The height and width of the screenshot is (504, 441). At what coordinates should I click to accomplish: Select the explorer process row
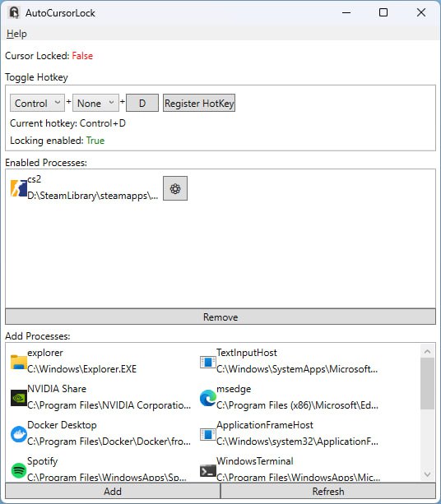coord(101,361)
